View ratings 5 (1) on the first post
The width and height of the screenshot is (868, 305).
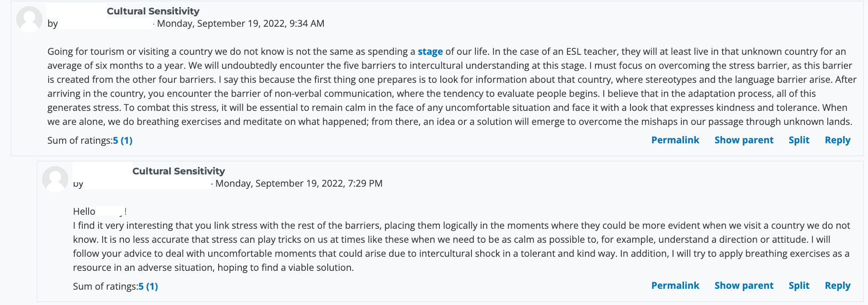click(123, 141)
